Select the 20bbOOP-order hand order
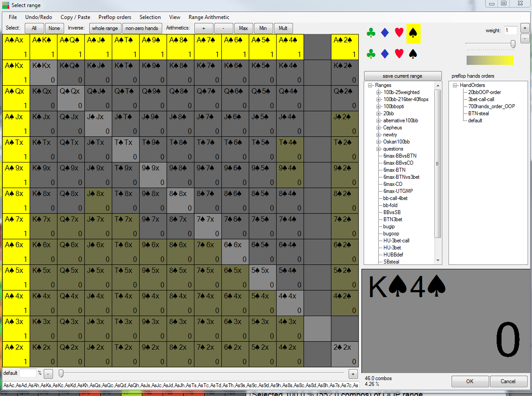Viewport: 532px width, 396px height. pos(485,92)
